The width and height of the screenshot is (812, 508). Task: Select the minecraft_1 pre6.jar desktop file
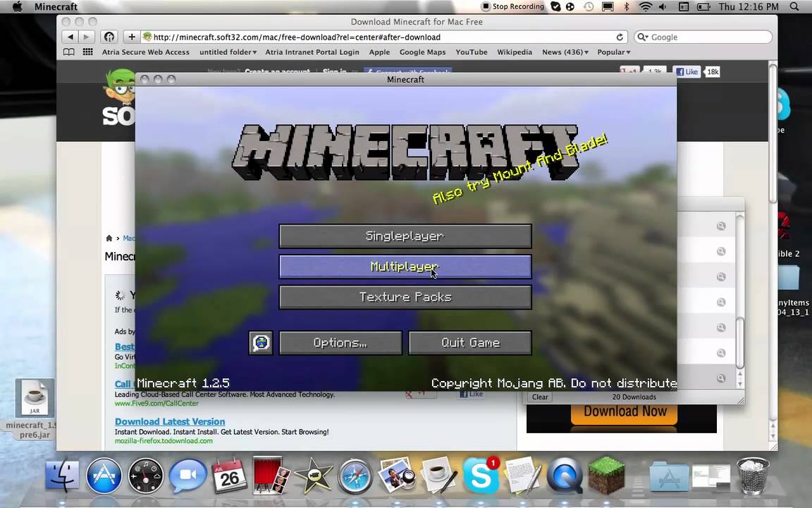(x=34, y=409)
